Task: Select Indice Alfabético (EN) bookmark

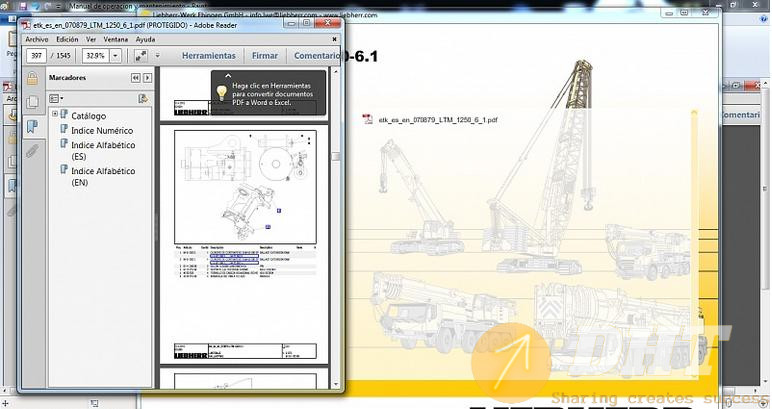Action: click(103, 177)
